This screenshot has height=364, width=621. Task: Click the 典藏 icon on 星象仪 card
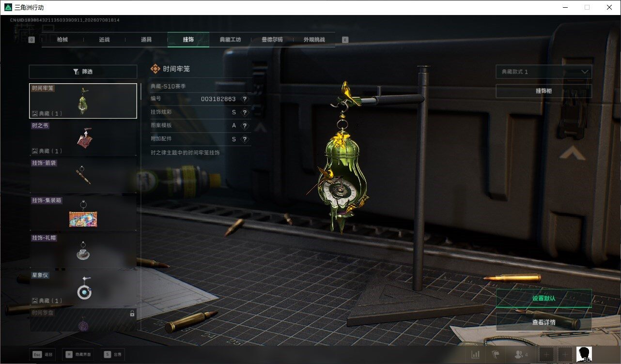(x=35, y=301)
